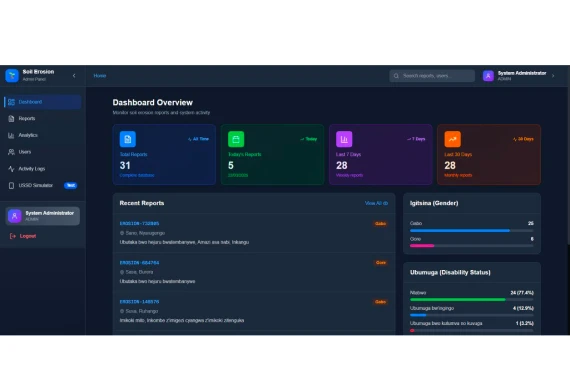Click the purple admin avatar in header
Viewport: 570px width, 377px height.
(488, 76)
